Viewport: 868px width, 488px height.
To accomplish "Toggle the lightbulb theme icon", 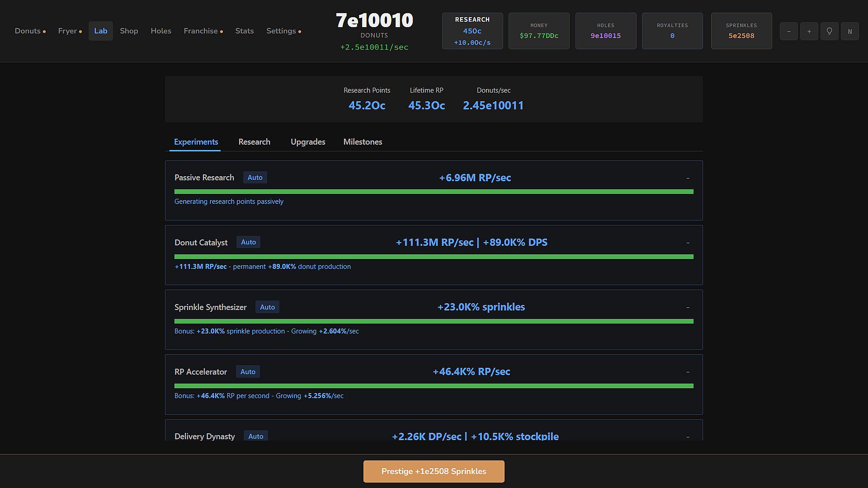I will (829, 31).
